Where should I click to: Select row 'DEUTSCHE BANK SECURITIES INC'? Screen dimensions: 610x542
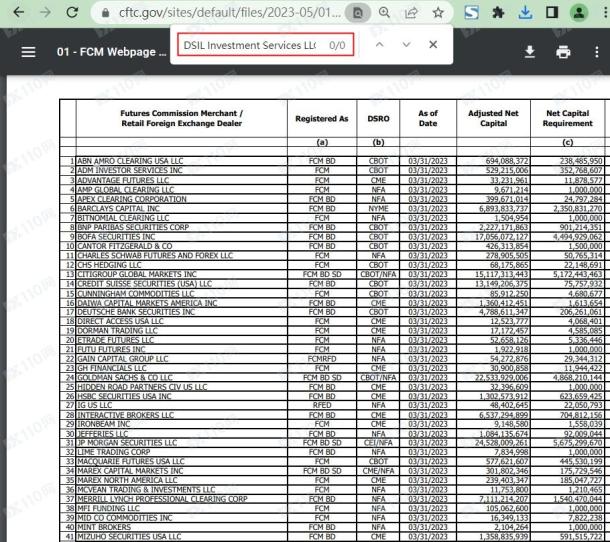332,312
